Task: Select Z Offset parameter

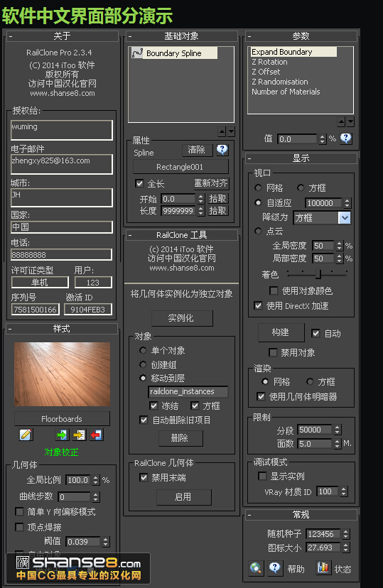Action: click(x=266, y=72)
